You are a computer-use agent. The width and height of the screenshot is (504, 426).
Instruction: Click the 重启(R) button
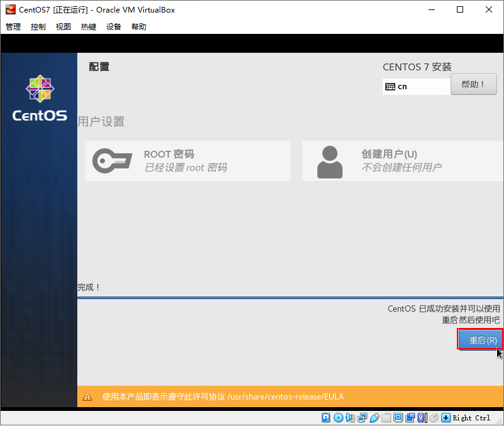[480, 339]
